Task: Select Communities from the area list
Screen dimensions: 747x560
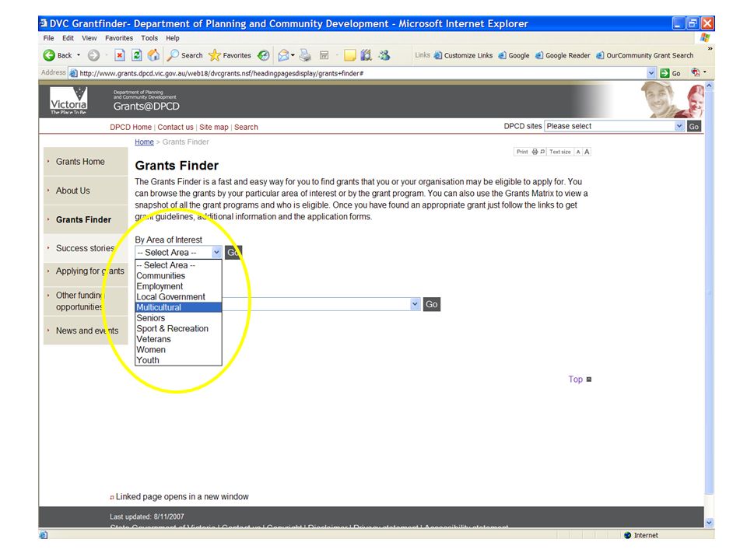Action: pos(179,275)
